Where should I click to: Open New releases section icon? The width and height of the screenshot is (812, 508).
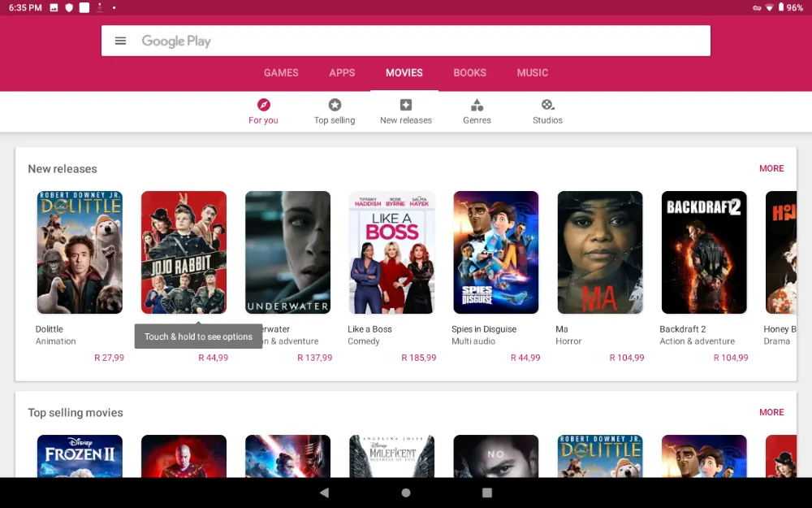[406, 104]
